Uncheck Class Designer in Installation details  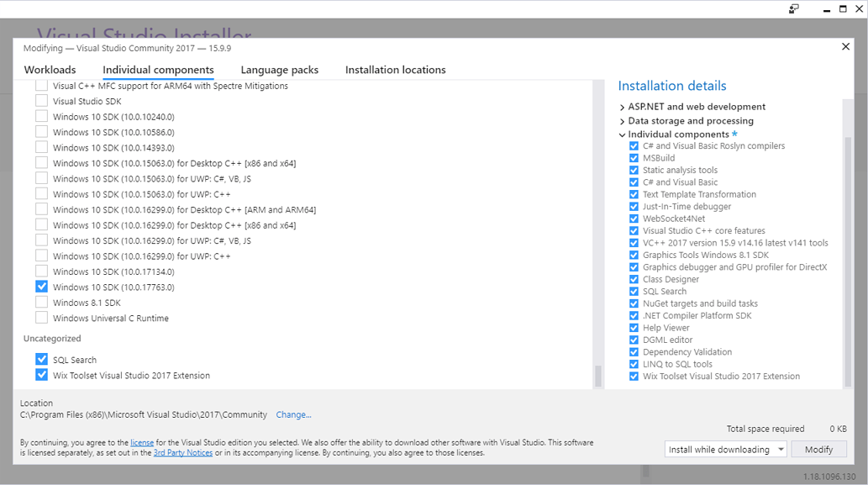[x=634, y=279]
